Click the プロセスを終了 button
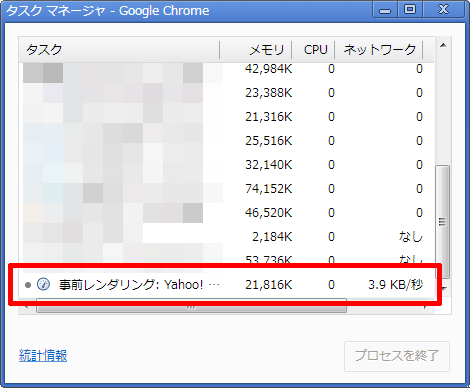Image resolution: width=470 pixels, height=388 pixels. coord(397,356)
